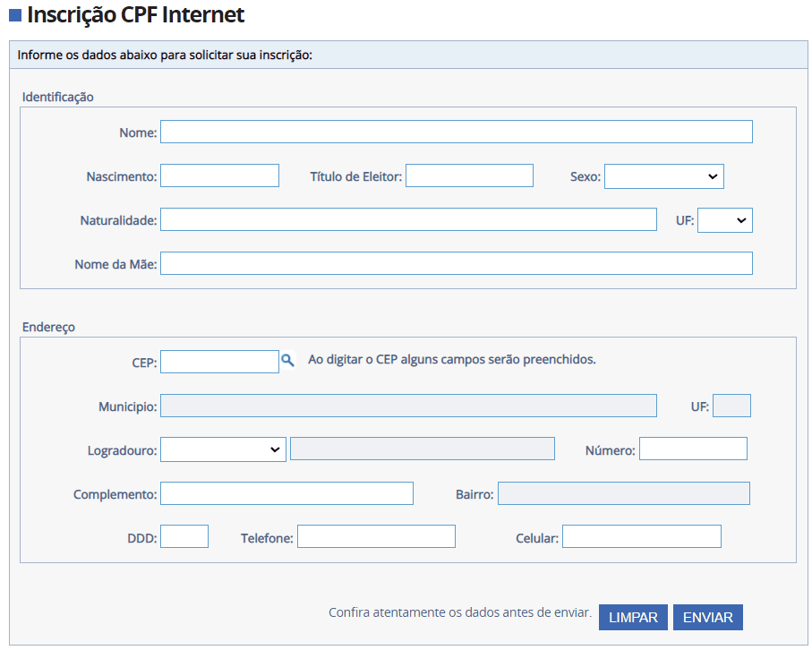This screenshot has height=650, width=812.
Task: Open the Logradouro type dropdown
Action: coord(222,449)
